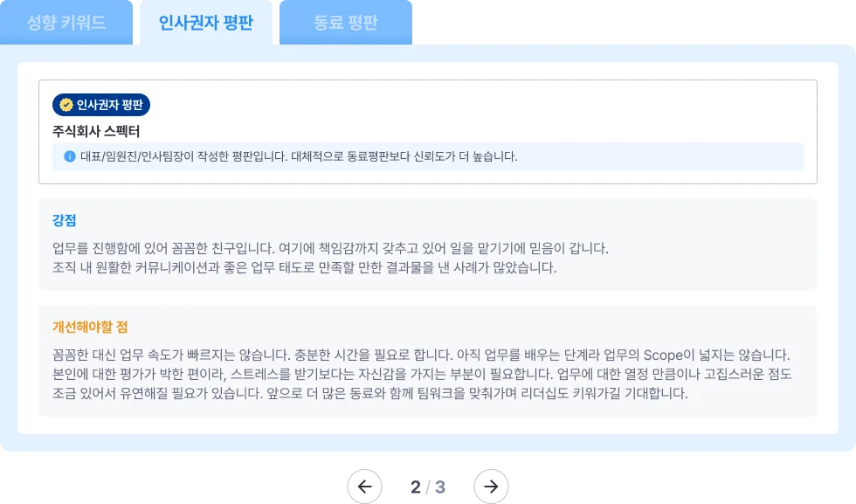Switch to the 성향 키워드 tab
Screen dimensions: 856x504
point(66,22)
